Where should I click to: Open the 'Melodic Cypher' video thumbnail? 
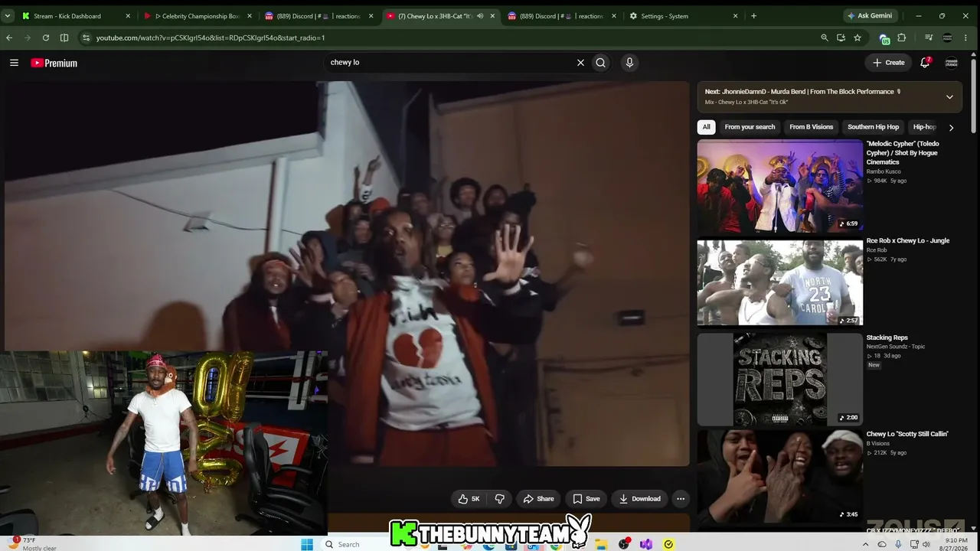coord(779,185)
